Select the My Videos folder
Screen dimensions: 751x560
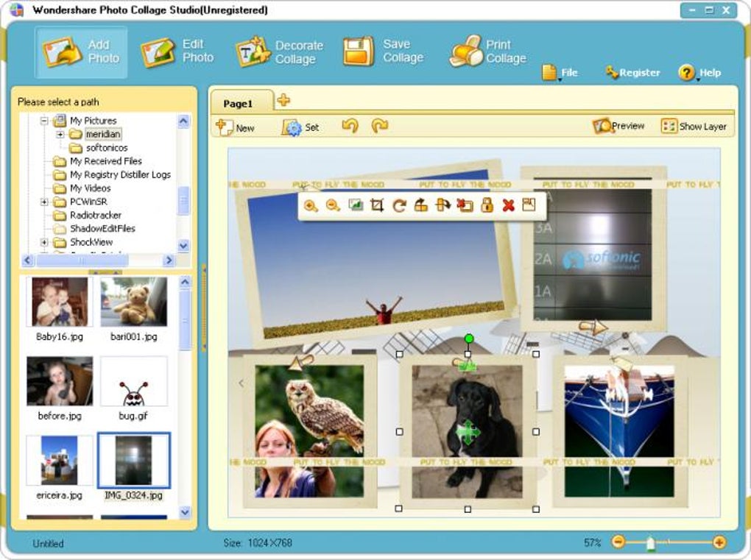(90, 188)
